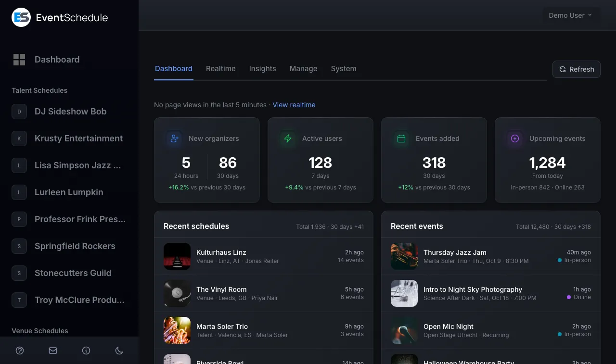The image size is (616, 364).
Task: Click The Vinyl Room thumbnail image
Action: point(177,293)
